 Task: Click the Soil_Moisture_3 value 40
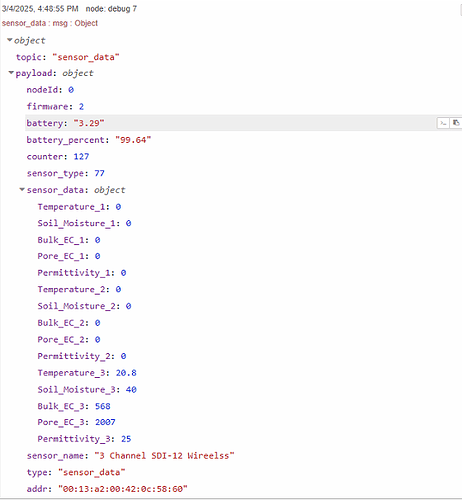(131, 389)
